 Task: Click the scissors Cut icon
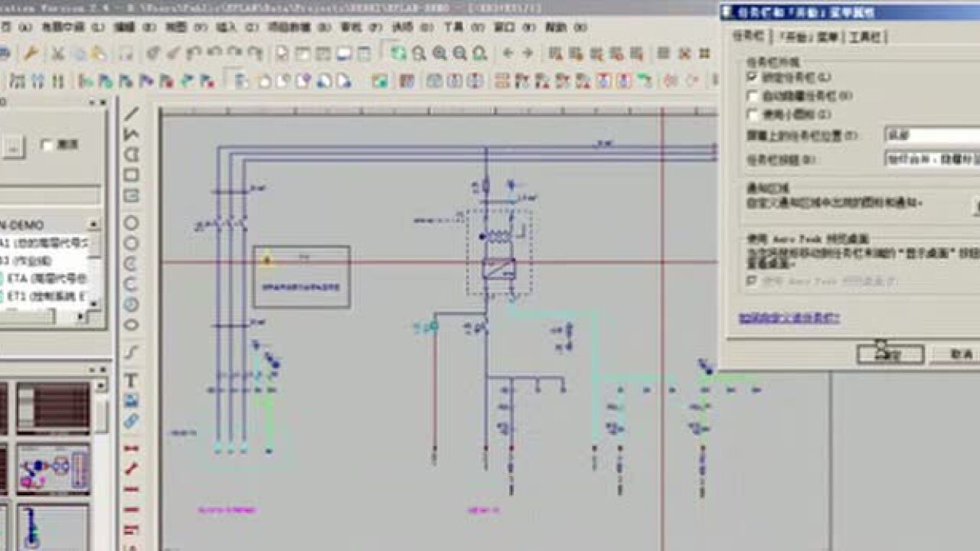click(x=57, y=54)
